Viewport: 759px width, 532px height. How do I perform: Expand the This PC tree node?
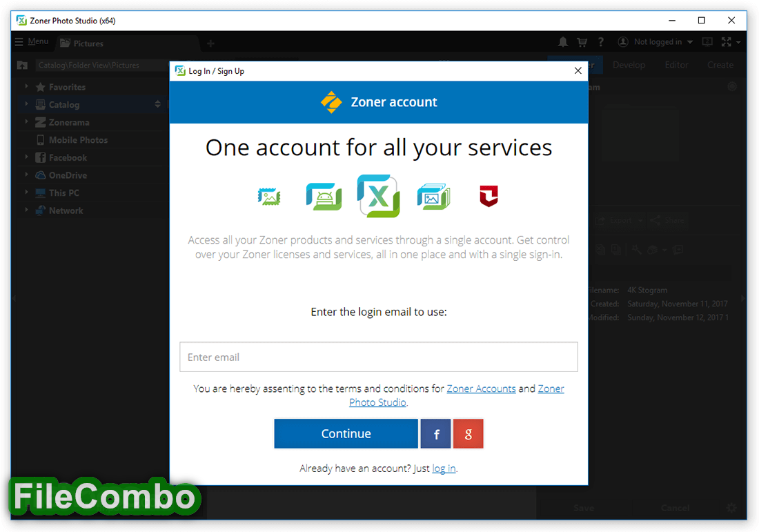point(26,193)
